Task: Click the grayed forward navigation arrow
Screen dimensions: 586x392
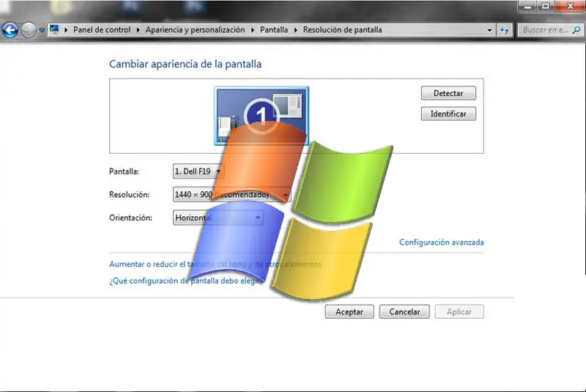Action: [29, 30]
